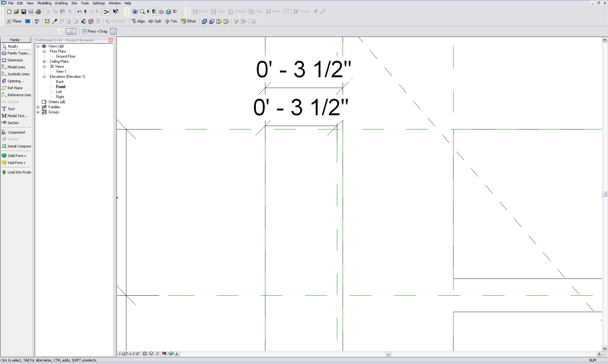Open the type selector dropdown

click(x=61, y=31)
